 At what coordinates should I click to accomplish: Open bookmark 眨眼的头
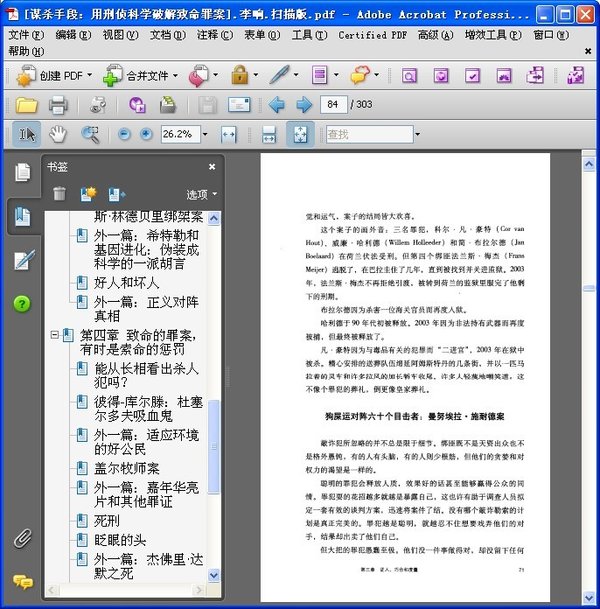click(x=120, y=540)
